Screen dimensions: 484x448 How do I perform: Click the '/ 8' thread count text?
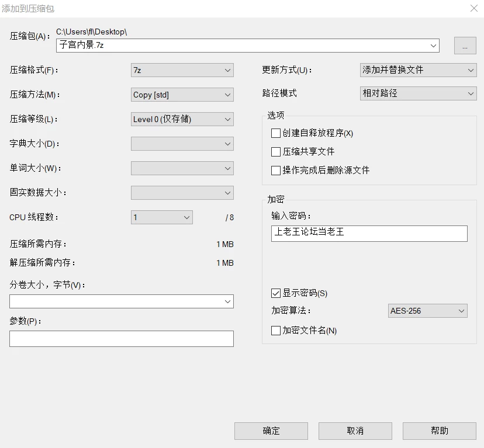230,217
